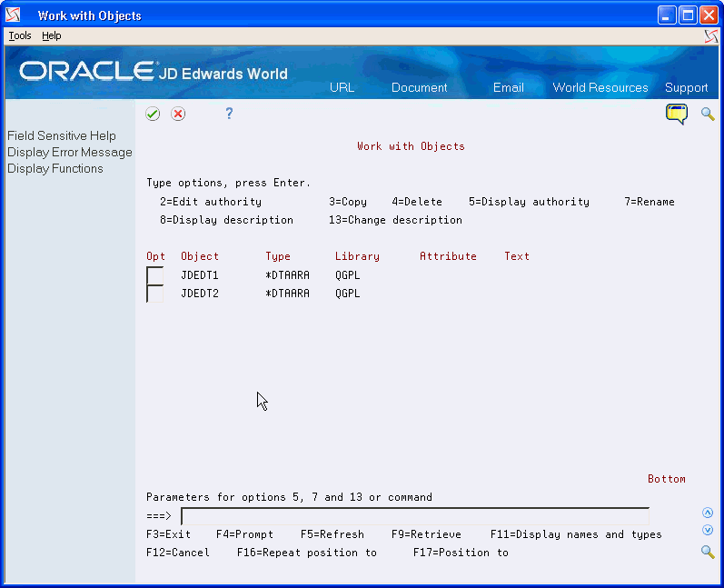Open the Document banner tab

tap(420, 88)
